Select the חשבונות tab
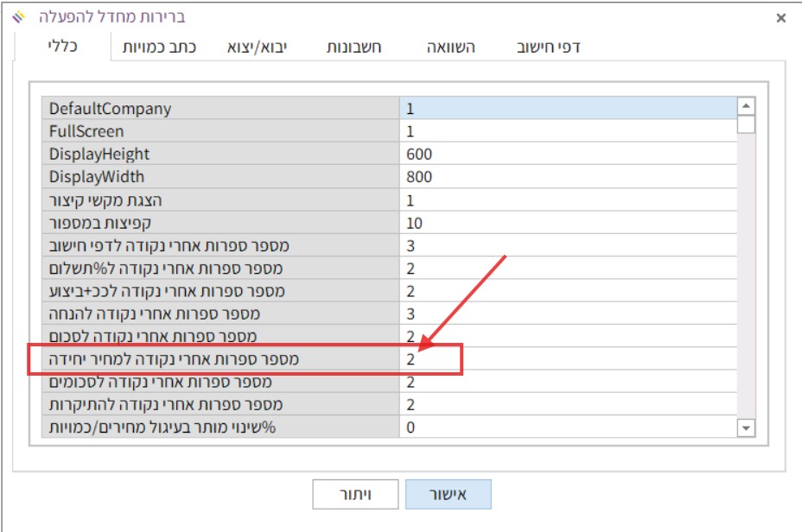 tap(353, 47)
